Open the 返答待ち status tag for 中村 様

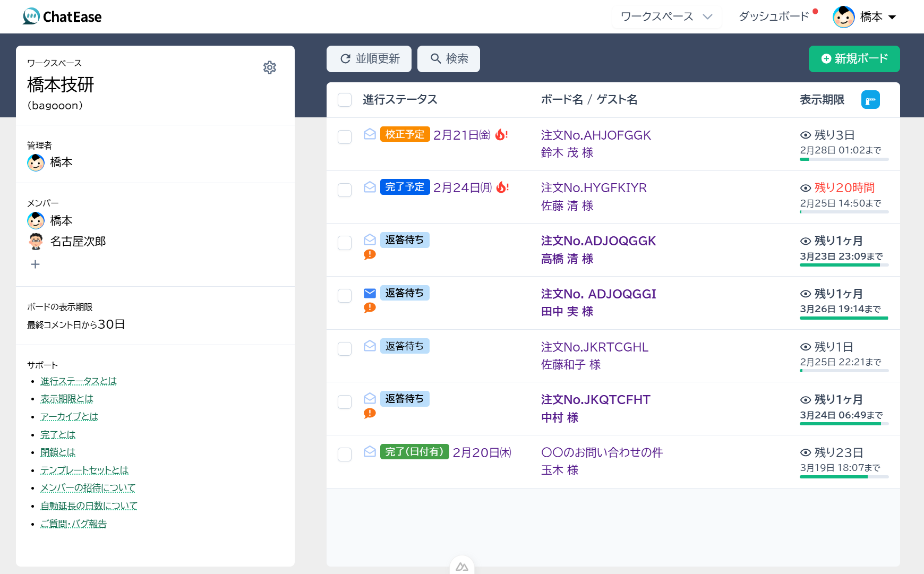pos(405,399)
